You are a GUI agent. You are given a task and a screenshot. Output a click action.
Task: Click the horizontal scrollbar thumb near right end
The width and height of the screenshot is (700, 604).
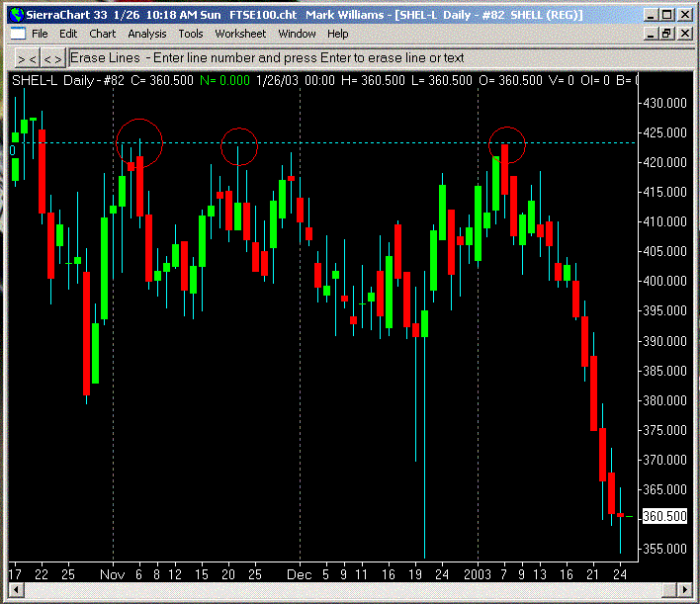[669, 590]
